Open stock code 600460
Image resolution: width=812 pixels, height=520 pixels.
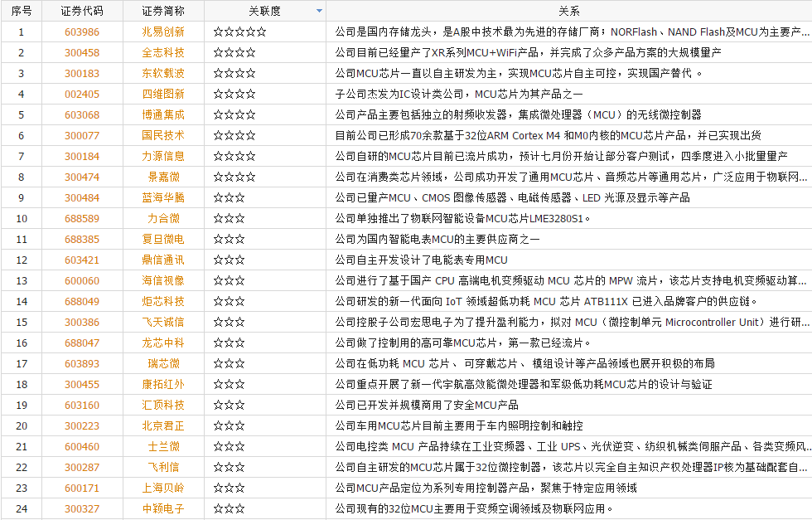click(82, 446)
